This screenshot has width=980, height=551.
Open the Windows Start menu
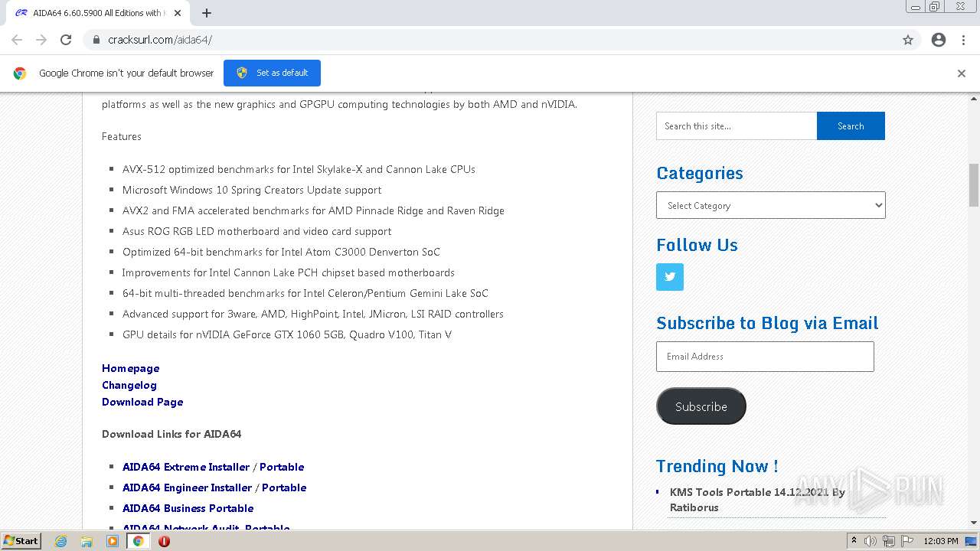(x=21, y=541)
